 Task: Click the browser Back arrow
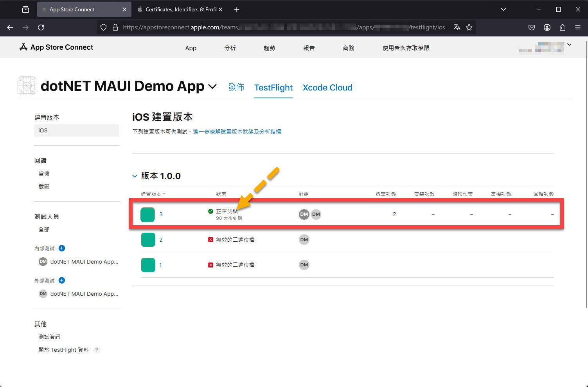(10, 27)
